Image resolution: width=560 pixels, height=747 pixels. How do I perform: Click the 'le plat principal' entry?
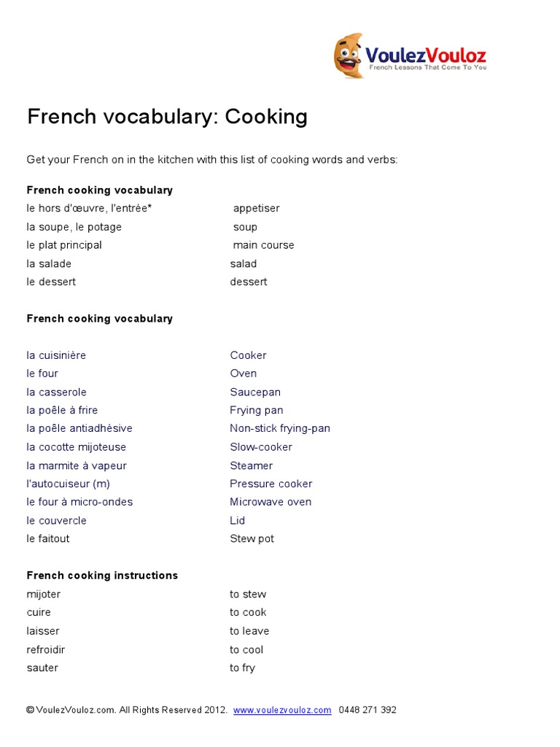click(x=64, y=245)
